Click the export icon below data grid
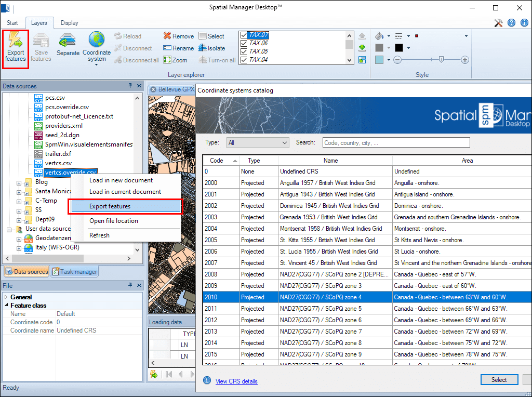This screenshot has height=397, width=532. tap(154, 374)
